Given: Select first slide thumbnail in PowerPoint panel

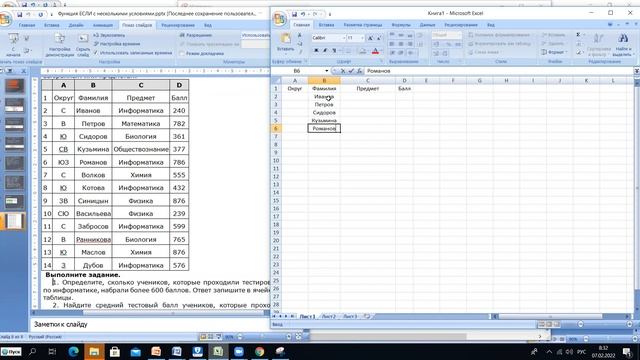Looking at the screenshot, I should (x=14, y=86).
